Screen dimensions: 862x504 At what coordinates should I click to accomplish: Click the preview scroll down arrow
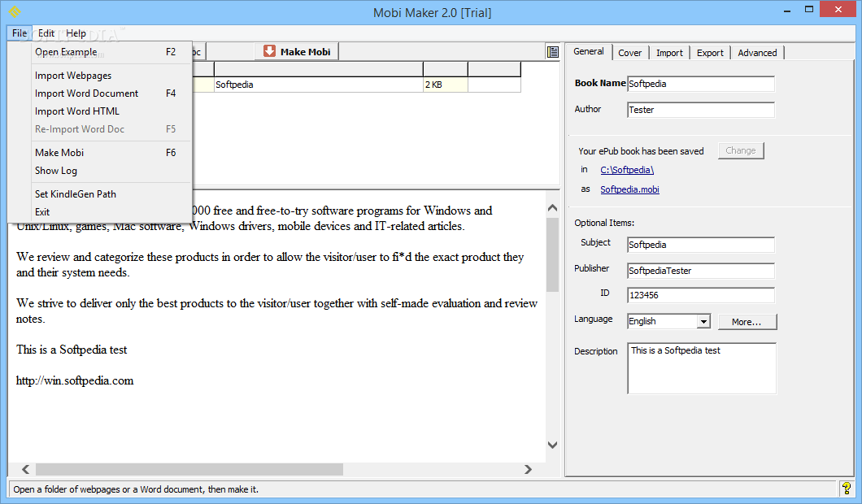point(552,445)
